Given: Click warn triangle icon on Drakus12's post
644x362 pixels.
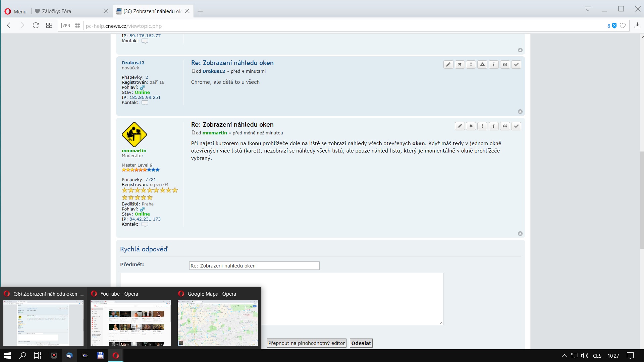Looking at the screenshot, I should (x=482, y=64).
